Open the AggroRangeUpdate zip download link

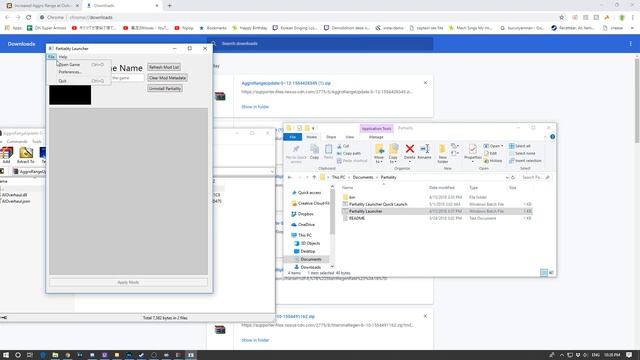(286, 83)
